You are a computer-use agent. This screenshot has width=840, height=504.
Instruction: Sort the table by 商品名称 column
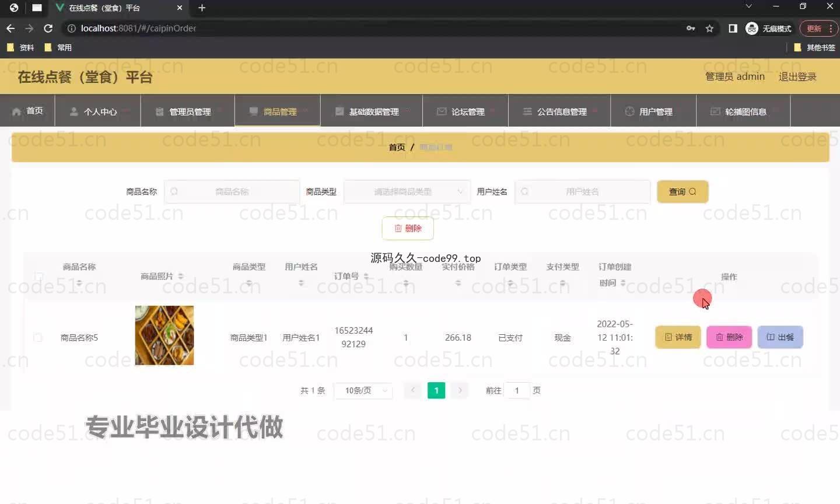[79, 283]
